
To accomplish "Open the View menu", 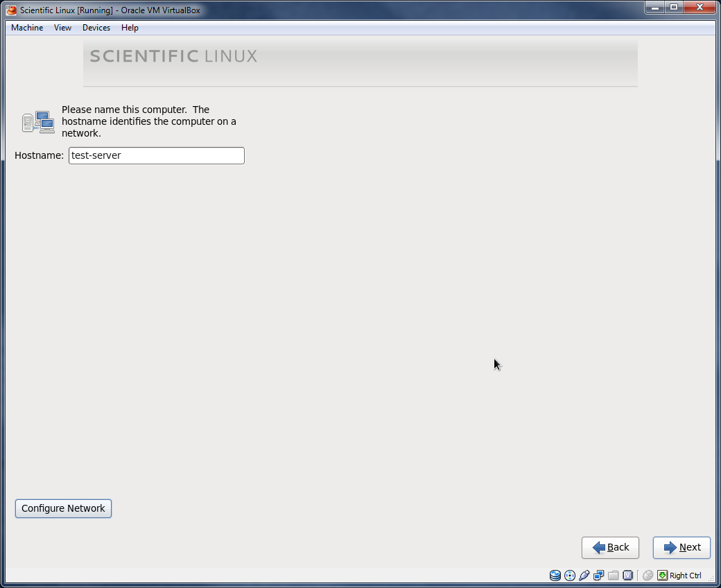I will (62, 28).
